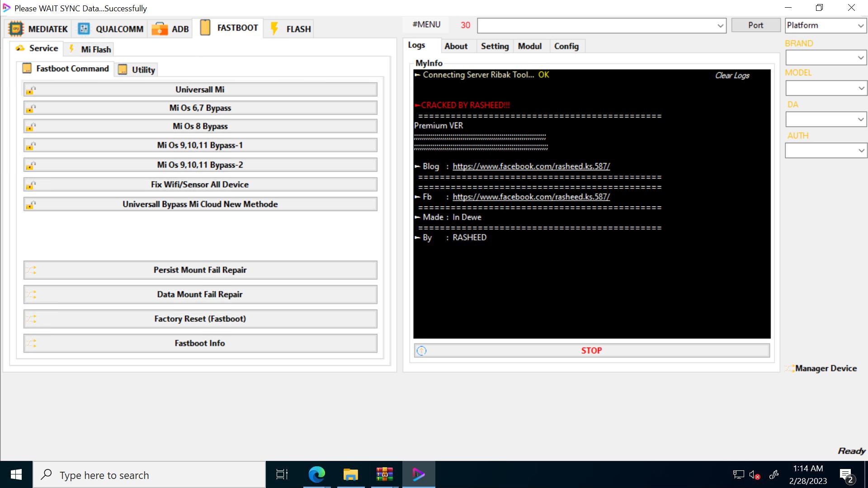Expand the BRAND dropdown

pyautogui.click(x=860, y=58)
